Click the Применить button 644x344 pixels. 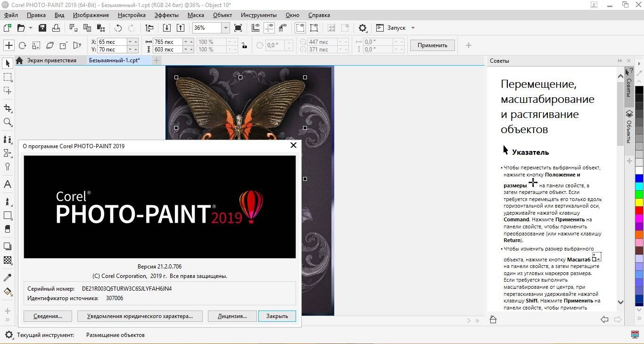[432, 45]
